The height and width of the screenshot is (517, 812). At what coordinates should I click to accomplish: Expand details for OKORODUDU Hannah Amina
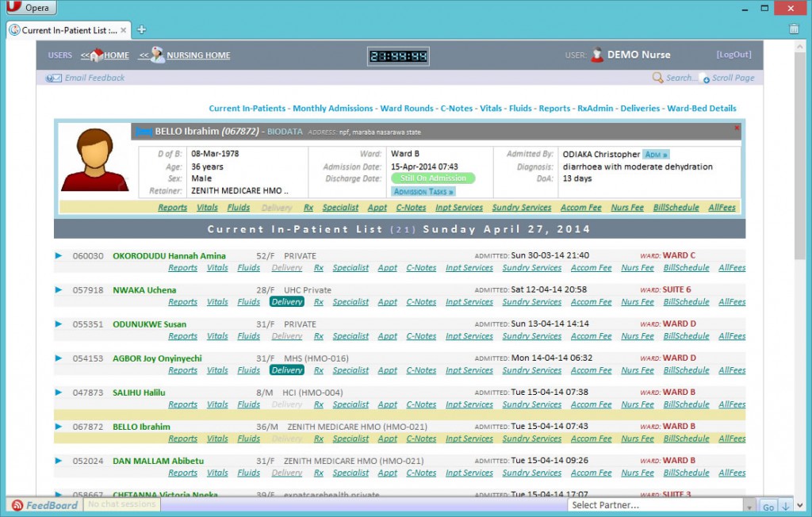(57, 256)
